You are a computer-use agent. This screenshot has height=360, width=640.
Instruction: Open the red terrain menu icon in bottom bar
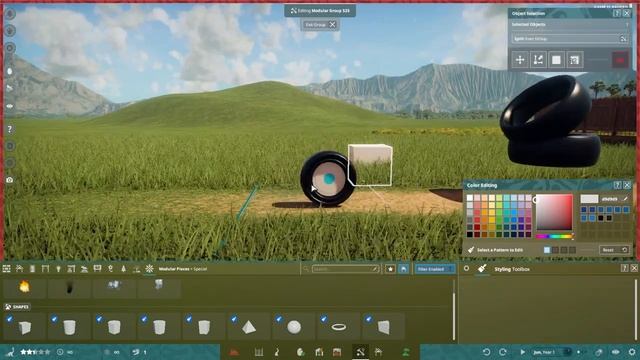tap(234, 352)
